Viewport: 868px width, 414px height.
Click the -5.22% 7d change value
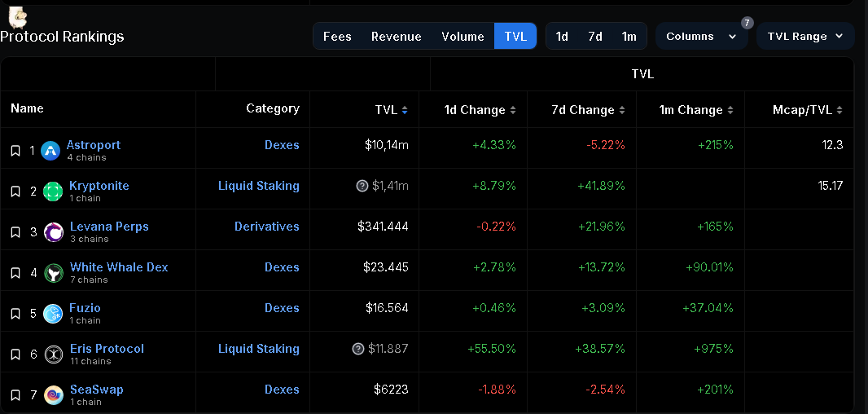pyautogui.click(x=606, y=144)
